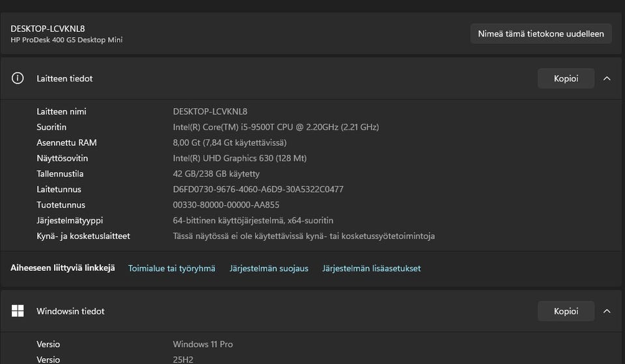
Task: Open the Järjestelmän lisäasetukset link
Action: point(372,268)
